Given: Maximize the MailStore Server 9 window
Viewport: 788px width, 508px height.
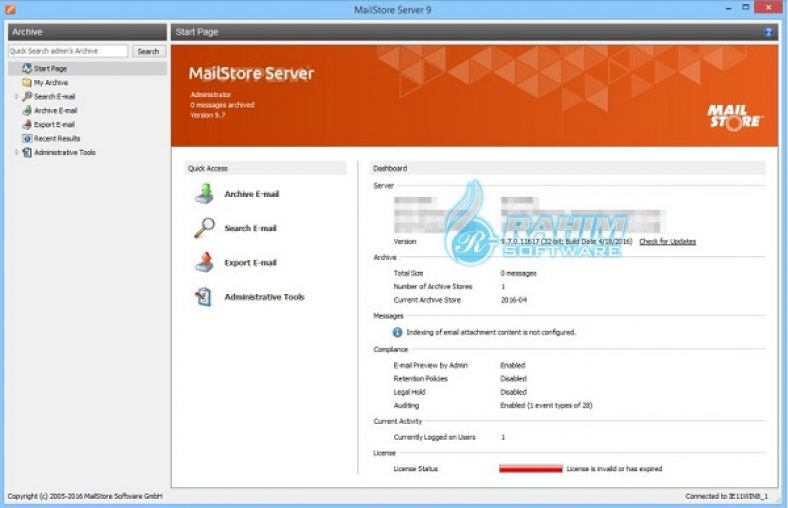Looking at the screenshot, I should point(746,8).
